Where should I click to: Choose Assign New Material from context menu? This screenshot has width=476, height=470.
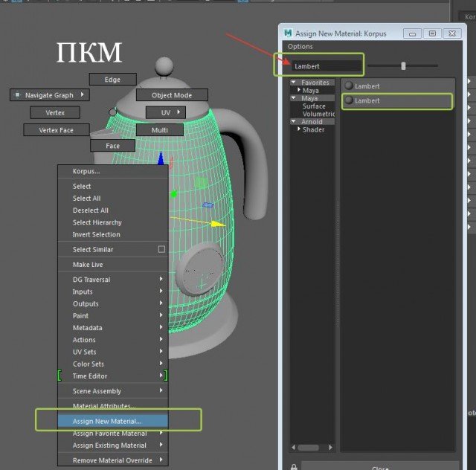[x=107, y=421]
